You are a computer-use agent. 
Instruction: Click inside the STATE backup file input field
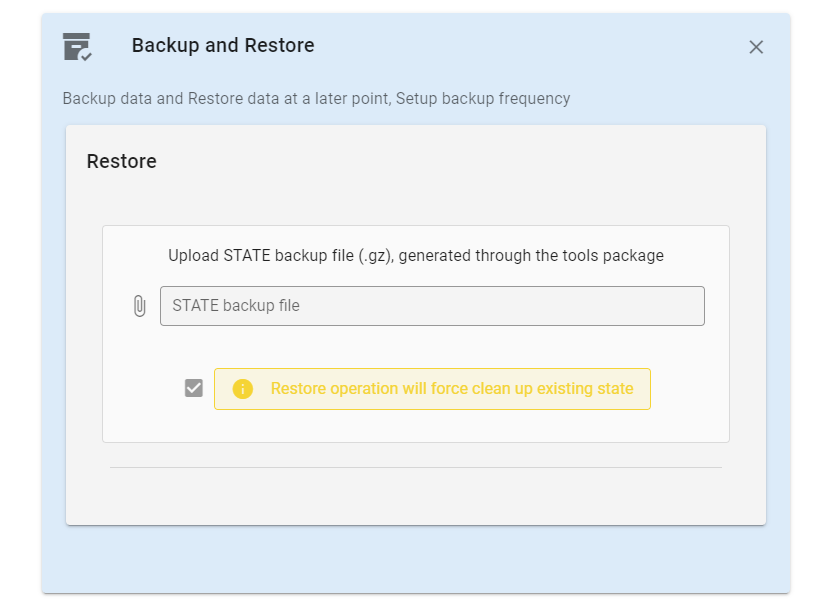(432, 305)
